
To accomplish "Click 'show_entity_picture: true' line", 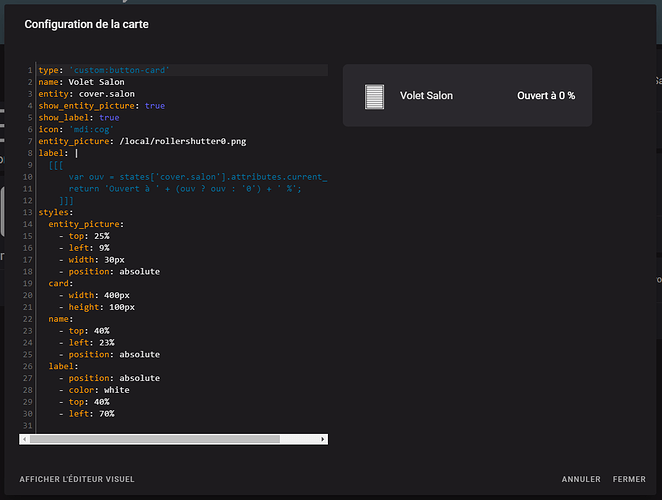I will [x=102, y=106].
